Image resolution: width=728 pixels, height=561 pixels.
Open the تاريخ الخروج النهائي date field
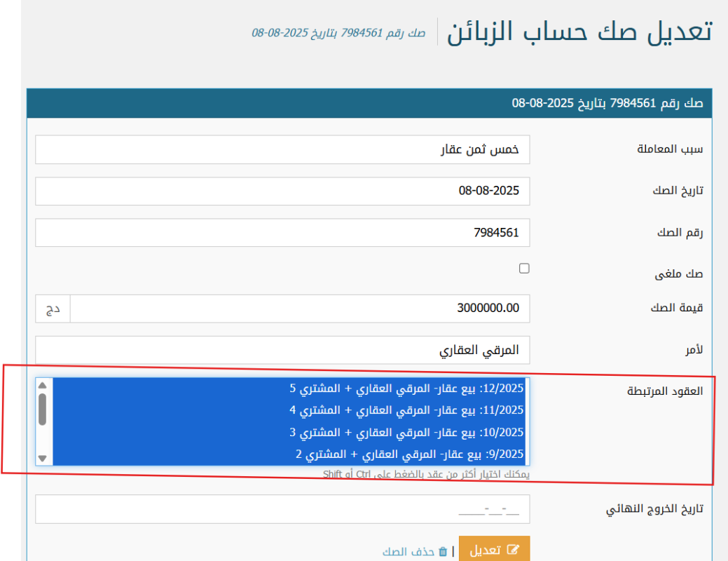click(x=282, y=509)
